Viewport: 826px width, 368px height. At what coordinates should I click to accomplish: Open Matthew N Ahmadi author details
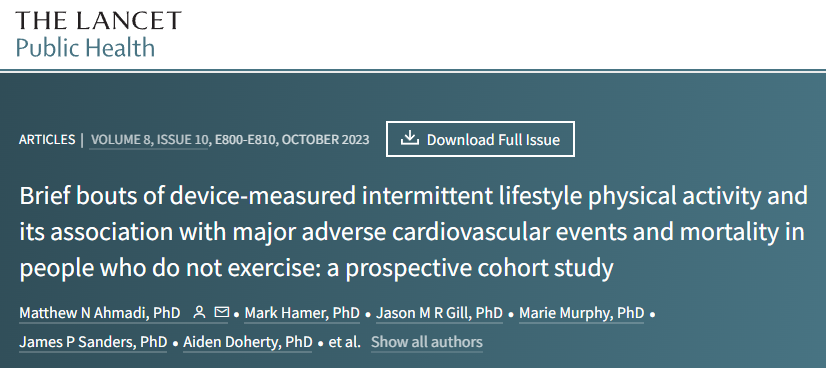coord(100,313)
